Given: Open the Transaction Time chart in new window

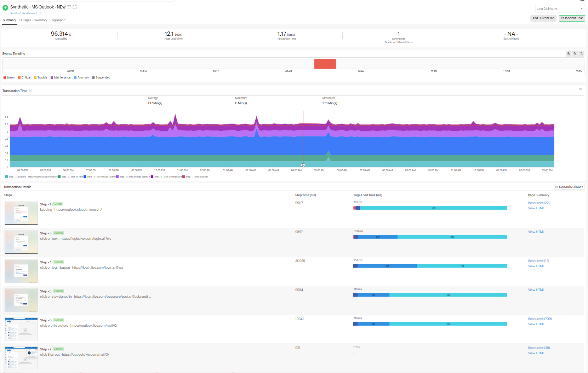Looking at the screenshot, I should pyautogui.click(x=30, y=91).
